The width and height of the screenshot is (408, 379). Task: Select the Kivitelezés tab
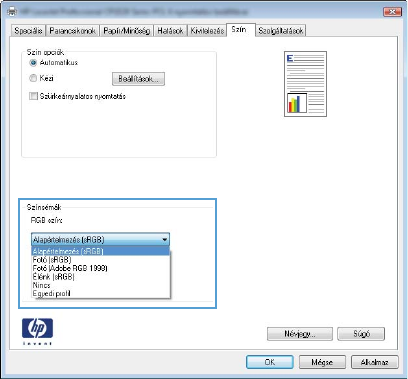coord(207,31)
